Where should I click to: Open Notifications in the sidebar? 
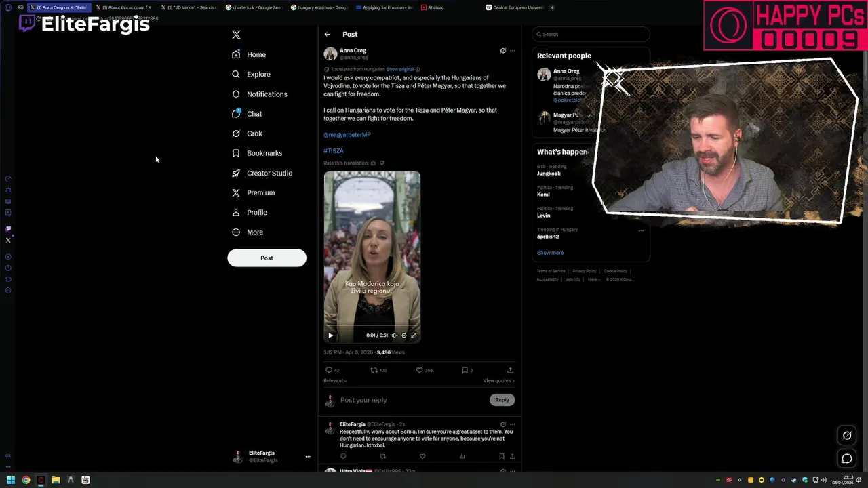[260, 94]
